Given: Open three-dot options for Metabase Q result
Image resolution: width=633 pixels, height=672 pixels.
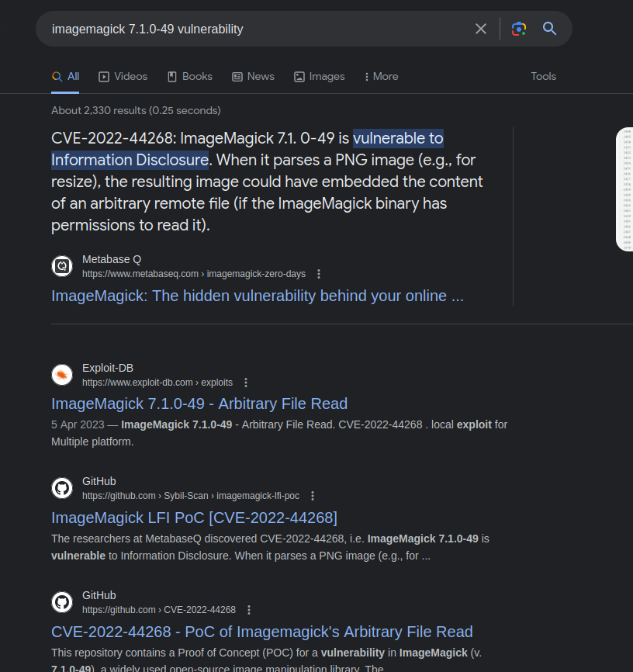Looking at the screenshot, I should [319, 274].
